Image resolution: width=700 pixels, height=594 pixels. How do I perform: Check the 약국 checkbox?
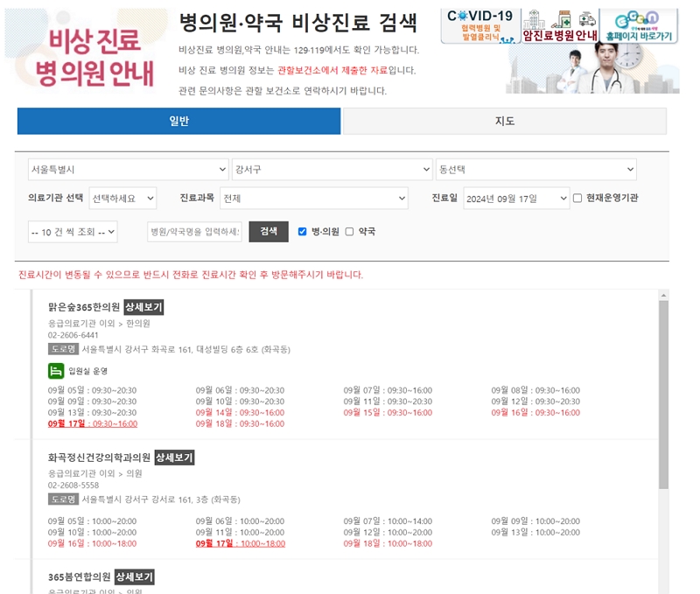[349, 231]
